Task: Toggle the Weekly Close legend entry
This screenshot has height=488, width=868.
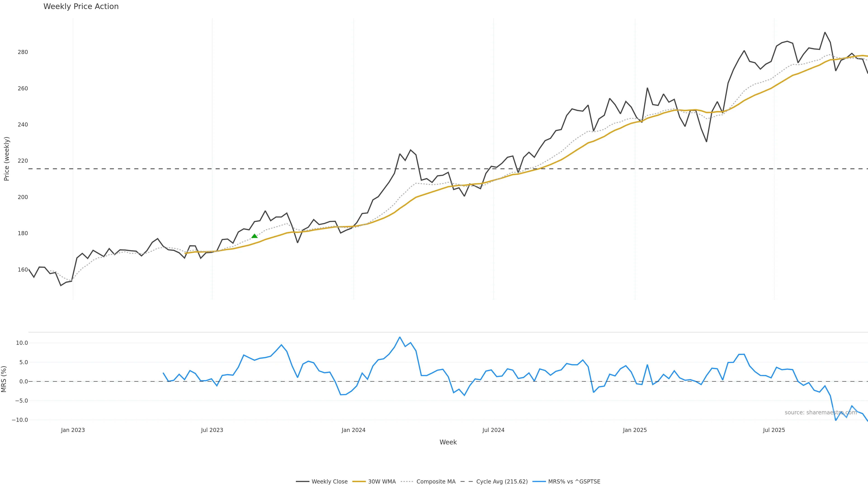Action: (329, 482)
